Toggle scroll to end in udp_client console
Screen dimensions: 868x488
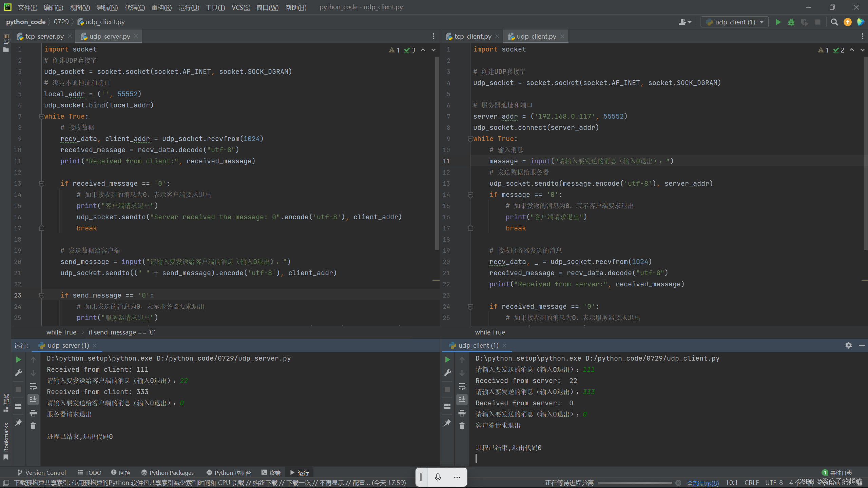[462, 400]
